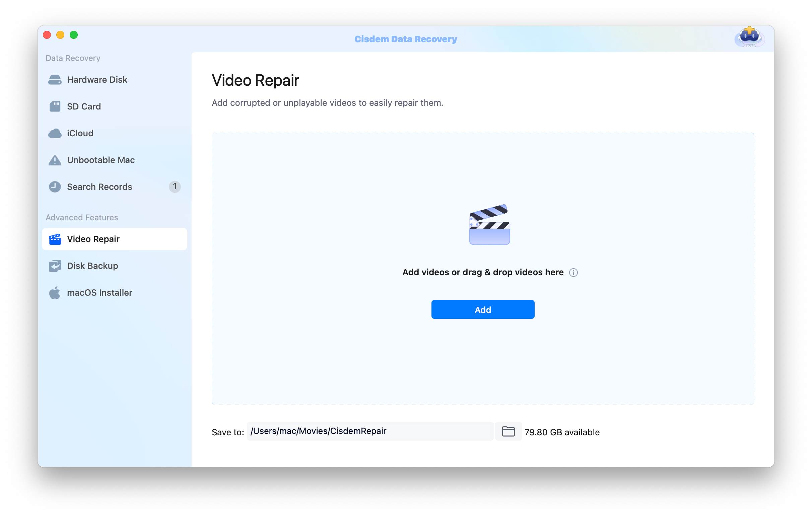Viewport: 812px width, 517px height.
Task: Click the Cisdem Data Recovery title
Action: coord(406,39)
